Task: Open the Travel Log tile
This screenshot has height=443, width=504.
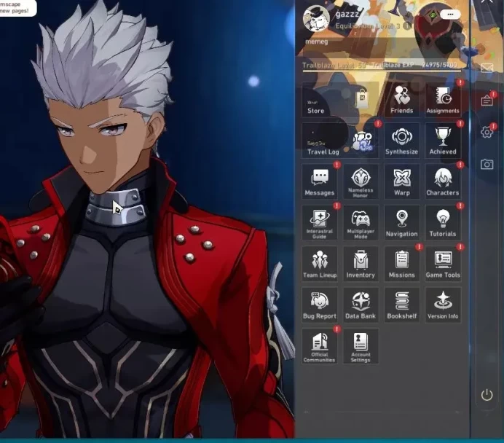Action: pyautogui.click(x=339, y=140)
